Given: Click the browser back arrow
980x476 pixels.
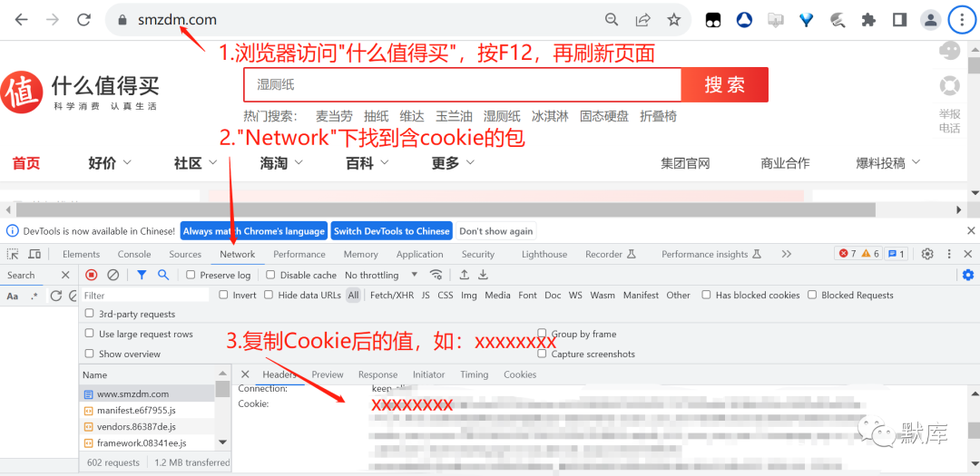Looking at the screenshot, I should [x=22, y=19].
